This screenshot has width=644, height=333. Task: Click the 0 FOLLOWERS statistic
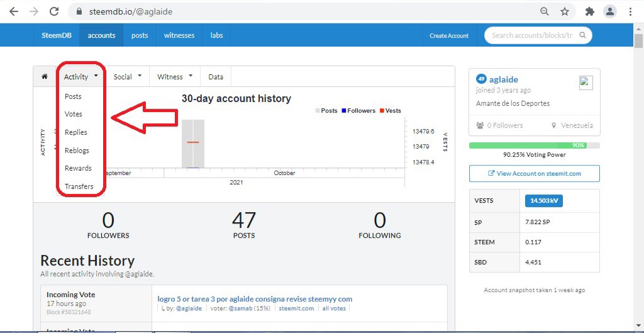(108, 225)
